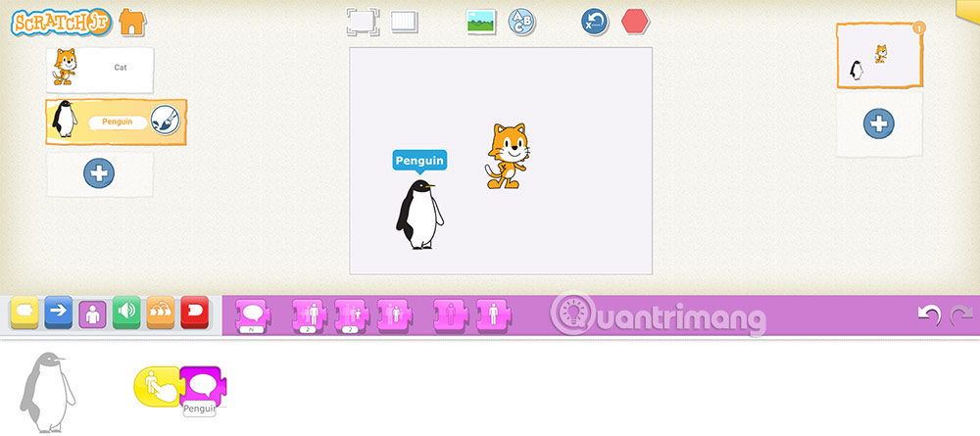980x436 pixels.
Task: Open the background picker picture icon
Action: 480,22
